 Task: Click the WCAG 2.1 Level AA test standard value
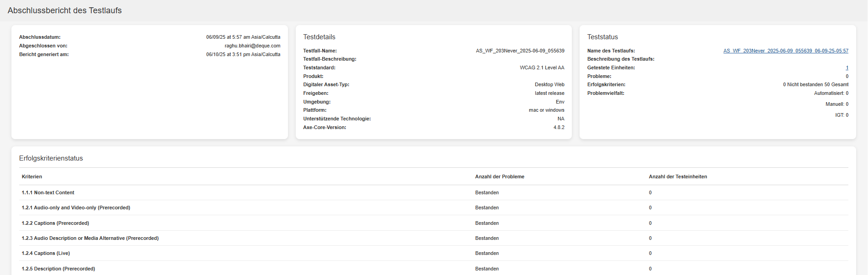[542, 67]
